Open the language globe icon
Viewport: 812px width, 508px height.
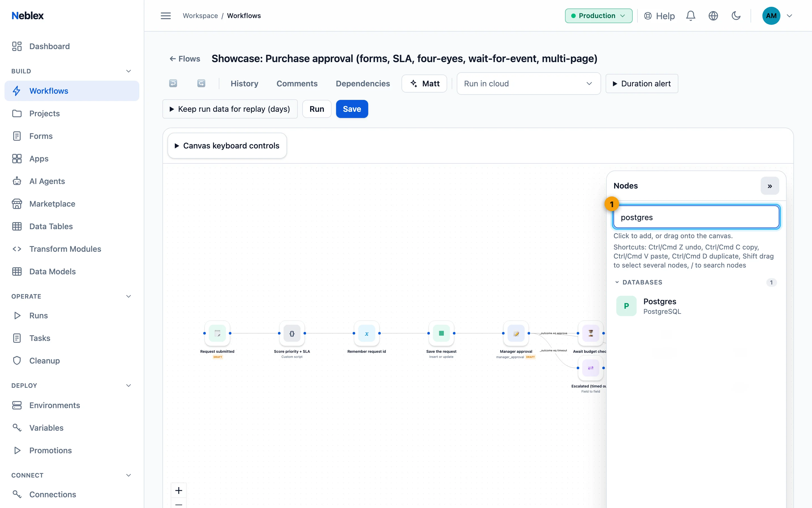click(713, 16)
